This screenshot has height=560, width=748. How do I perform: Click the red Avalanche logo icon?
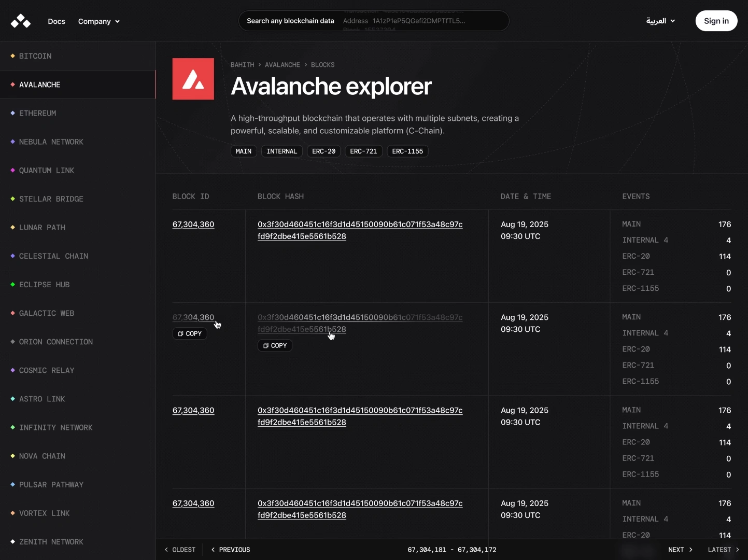pyautogui.click(x=193, y=79)
